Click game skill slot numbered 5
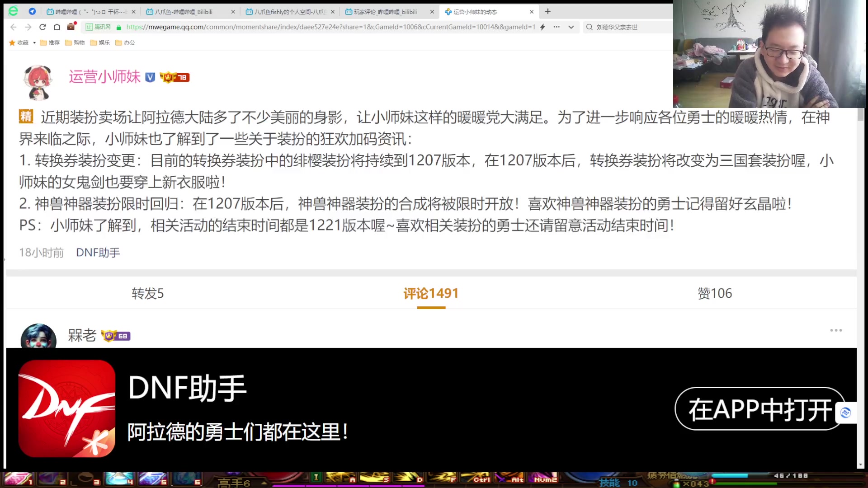The width and height of the screenshot is (868, 488). (153, 479)
